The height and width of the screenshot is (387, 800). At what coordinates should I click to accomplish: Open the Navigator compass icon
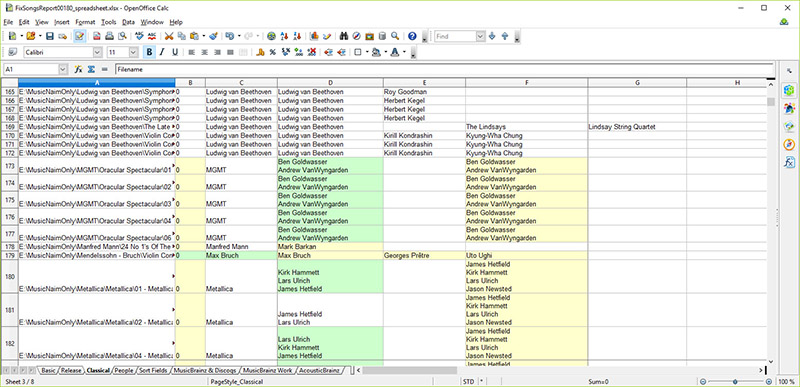tap(357, 36)
